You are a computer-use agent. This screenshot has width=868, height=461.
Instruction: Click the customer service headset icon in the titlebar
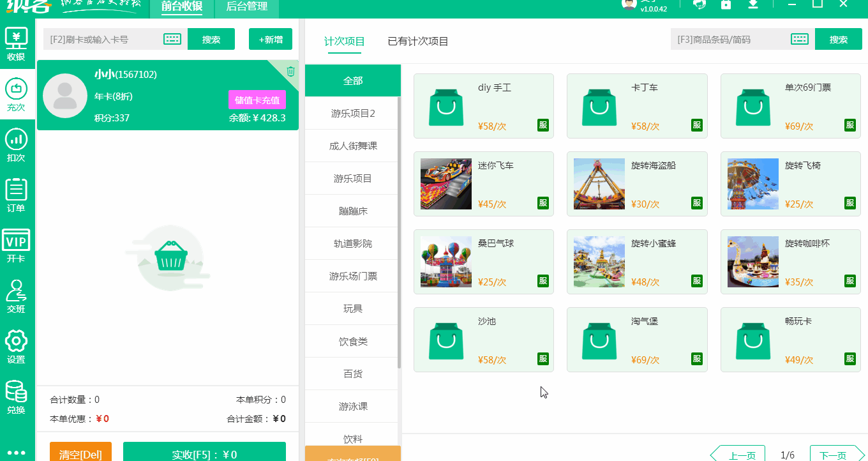click(700, 6)
